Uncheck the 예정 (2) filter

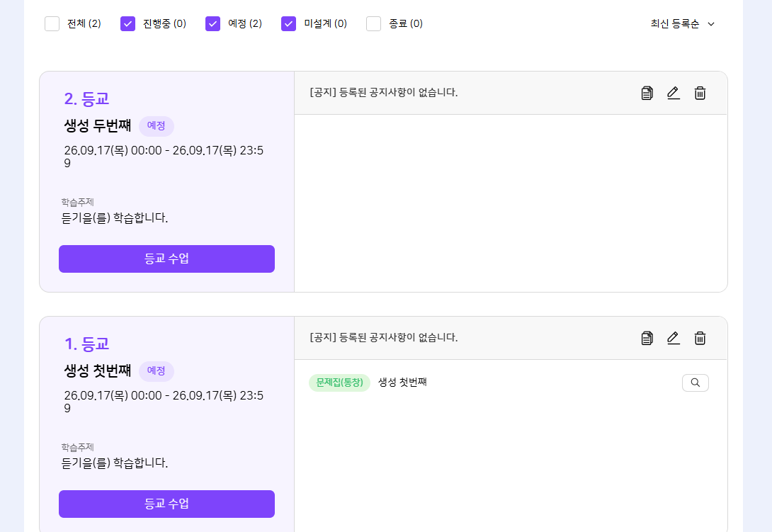click(x=212, y=23)
